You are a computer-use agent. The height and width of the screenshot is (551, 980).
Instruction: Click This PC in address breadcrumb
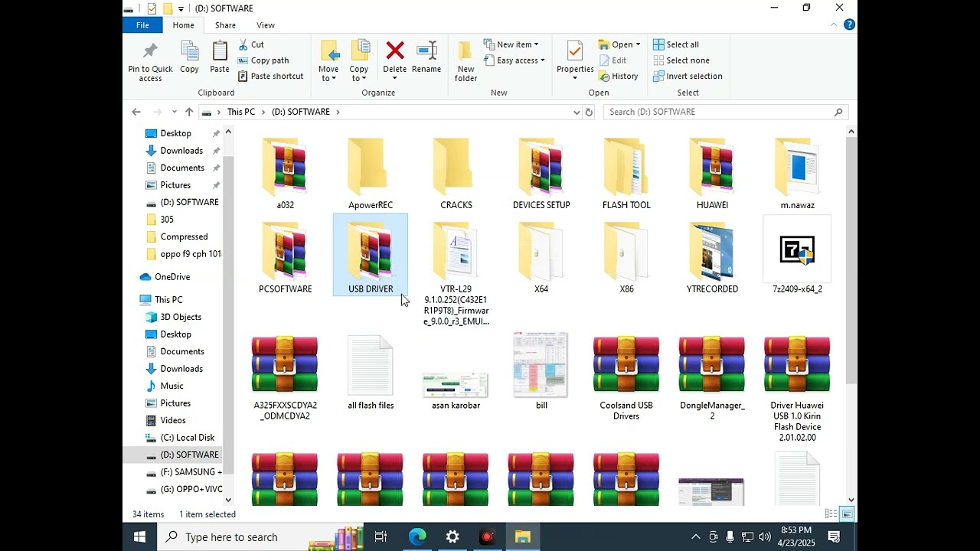pos(241,112)
